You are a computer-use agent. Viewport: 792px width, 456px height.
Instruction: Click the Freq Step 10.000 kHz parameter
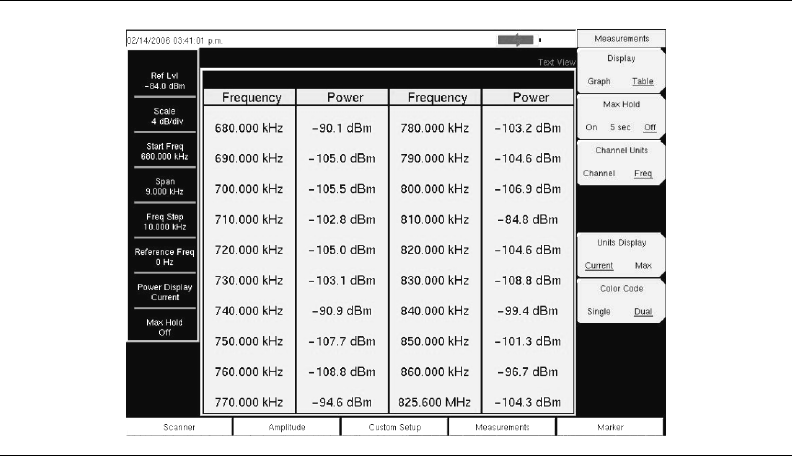(x=165, y=222)
